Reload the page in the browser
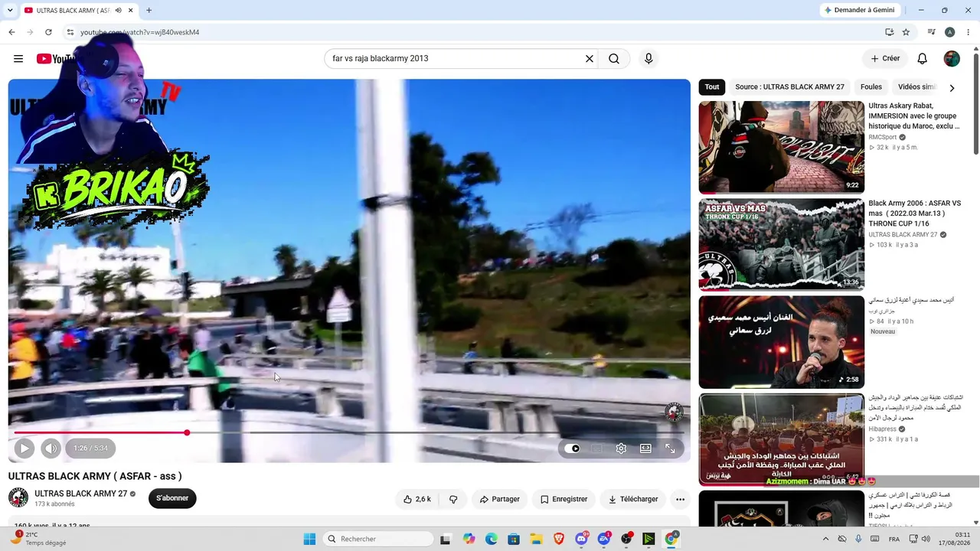The height and width of the screenshot is (551, 980). 48,32
